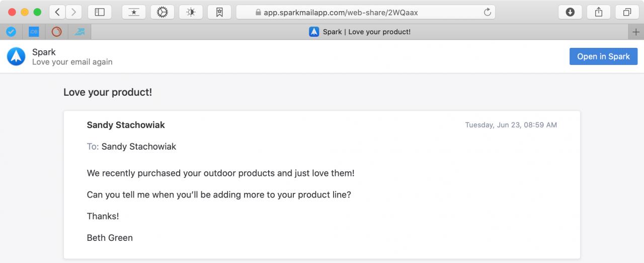Toggle the Safari sidebar button
The height and width of the screenshot is (263, 644).
coord(100,12)
